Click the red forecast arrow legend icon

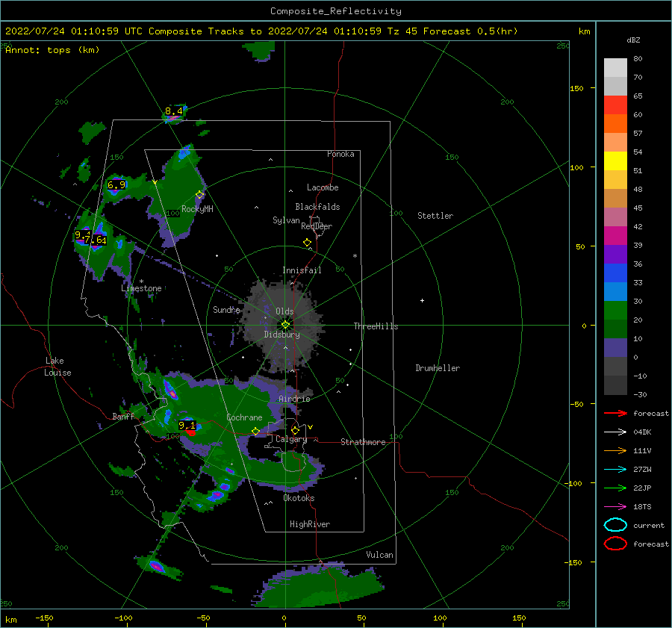[x=615, y=413]
